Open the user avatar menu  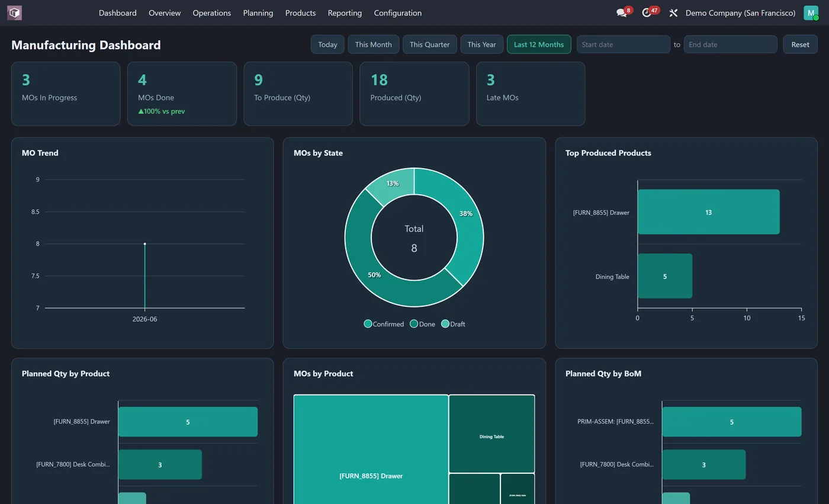coord(811,12)
